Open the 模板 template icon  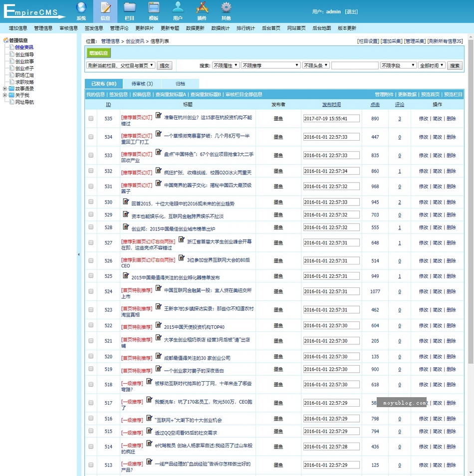[x=154, y=8]
